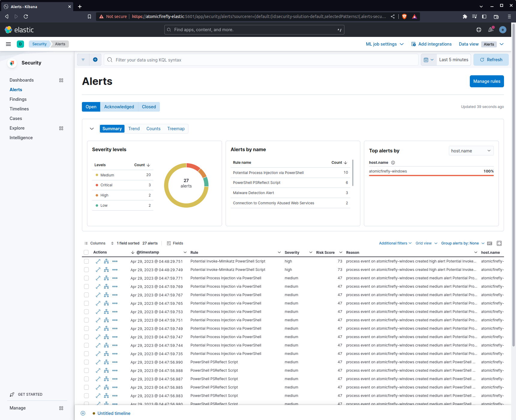Open browser extensions puzzle icon
Image resolution: width=516 pixels, height=420 pixels.
[x=465, y=16]
